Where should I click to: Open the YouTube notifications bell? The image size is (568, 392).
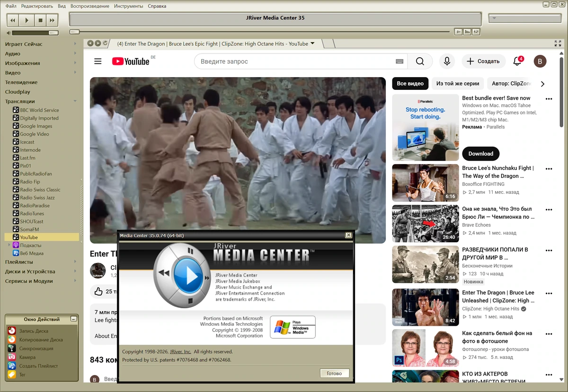[x=517, y=61]
